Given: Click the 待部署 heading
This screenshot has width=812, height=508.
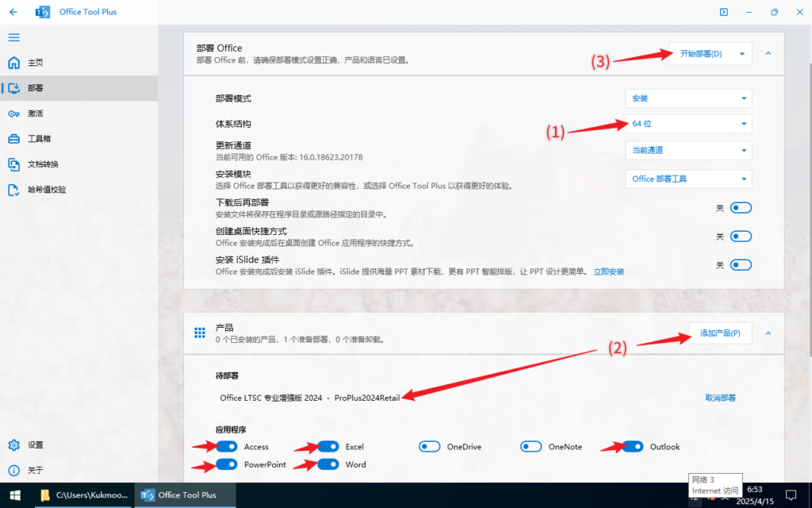Looking at the screenshot, I should (227, 375).
